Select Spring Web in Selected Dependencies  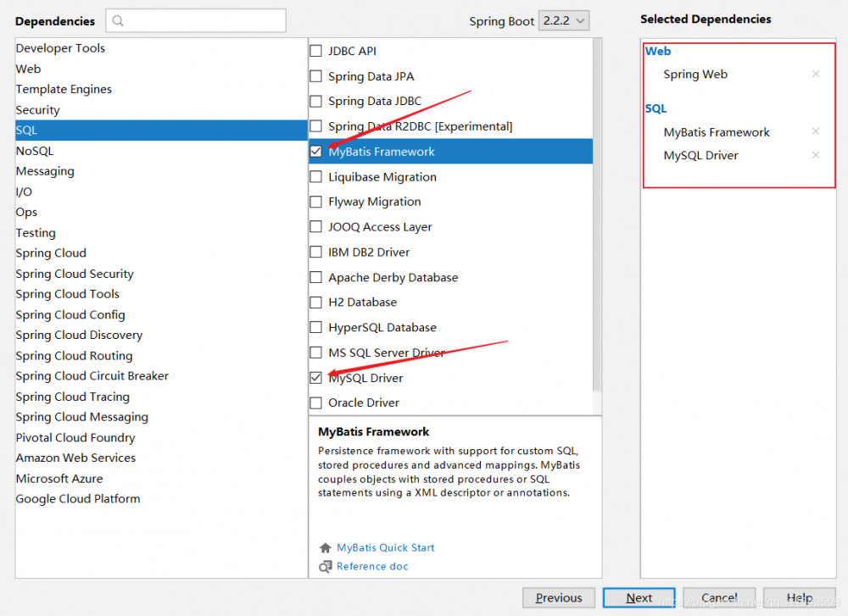click(695, 74)
